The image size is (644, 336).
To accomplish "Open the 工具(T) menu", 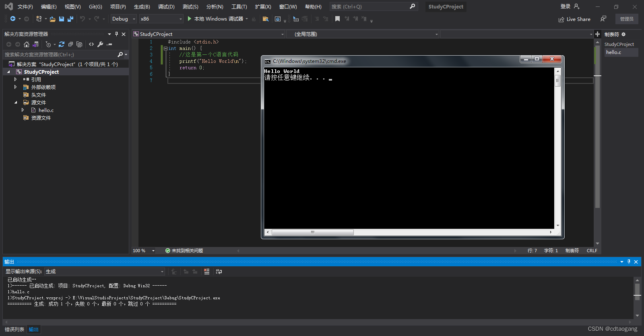I will click(239, 6).
